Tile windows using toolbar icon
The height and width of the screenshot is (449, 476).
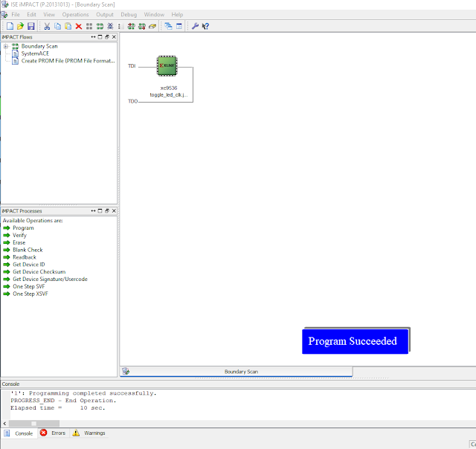[x=179, y=26]
